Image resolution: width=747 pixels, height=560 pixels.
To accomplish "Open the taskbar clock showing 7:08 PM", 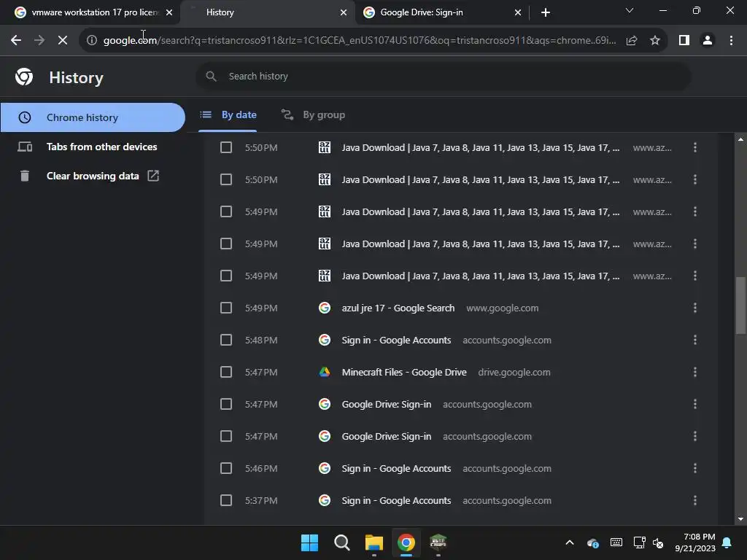I will [x=695, y=542].
